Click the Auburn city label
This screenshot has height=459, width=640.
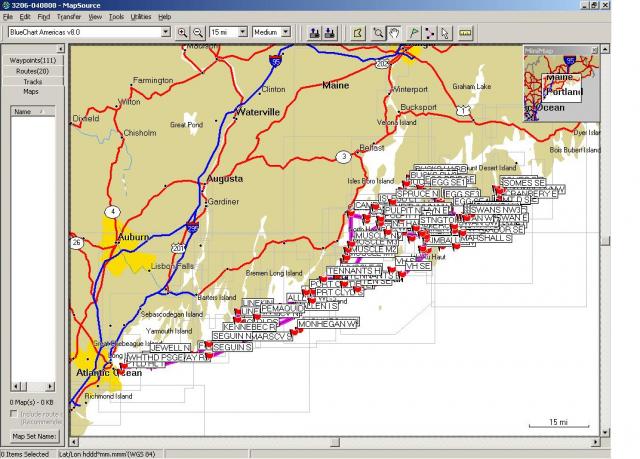(x=133, y=237)
